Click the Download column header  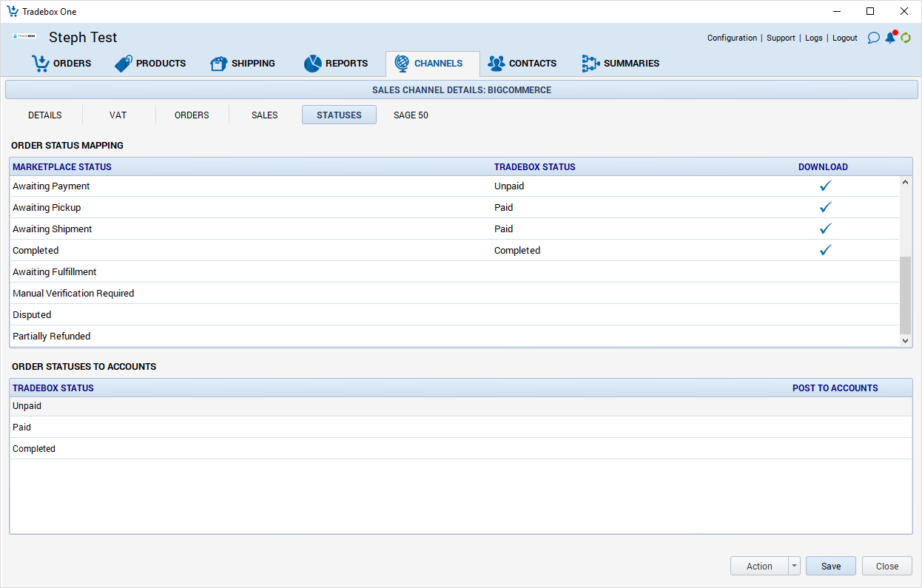823,167
